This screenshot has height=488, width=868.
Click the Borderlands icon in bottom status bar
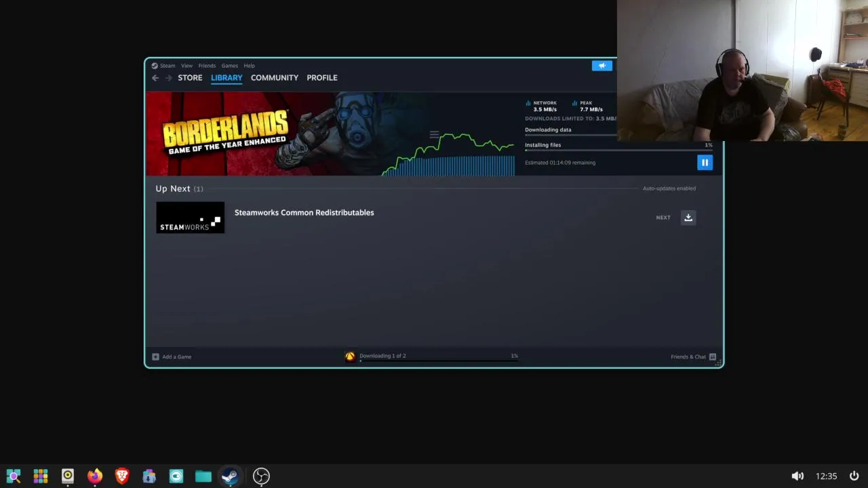(x=350, y=357)
